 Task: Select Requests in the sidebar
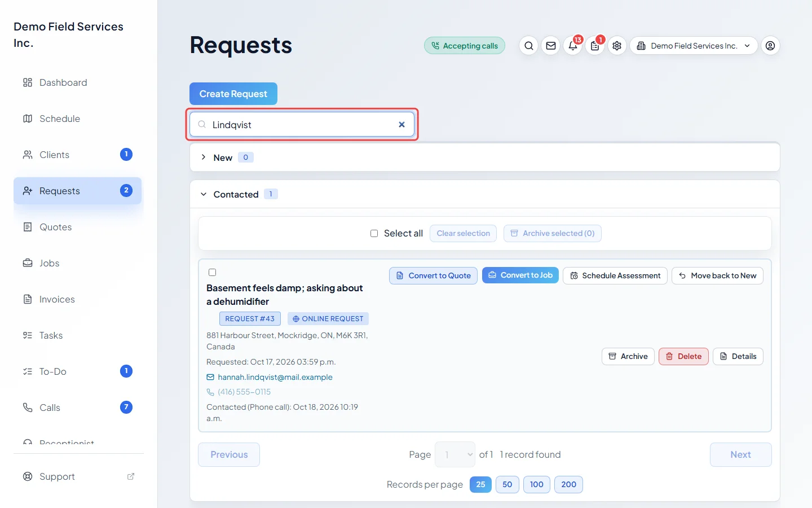[x=77, y=191]
